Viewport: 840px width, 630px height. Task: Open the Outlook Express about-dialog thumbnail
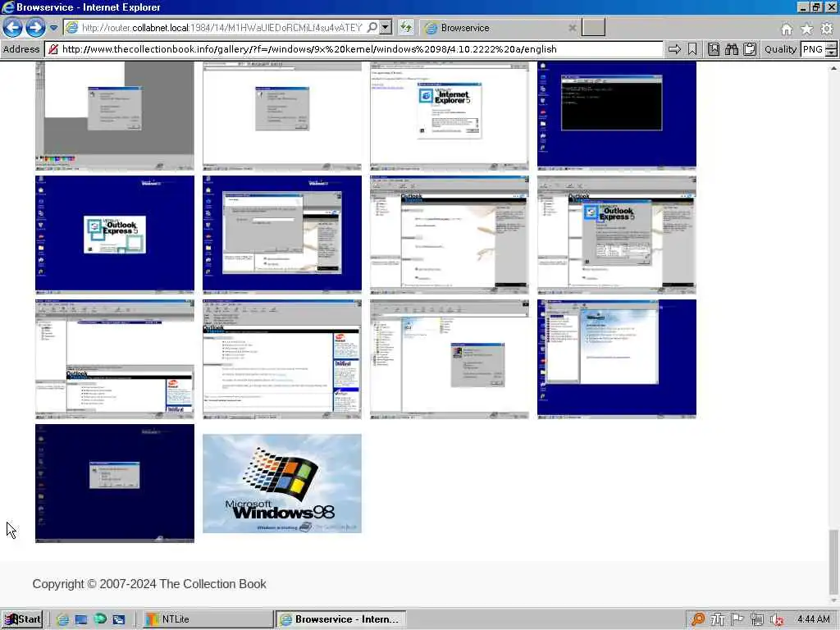tap(617, 235)
